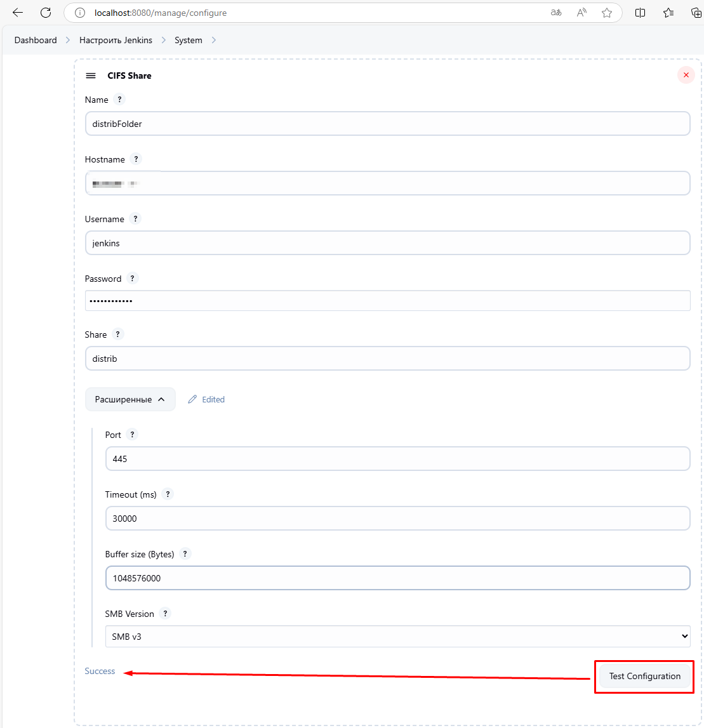Click the Port input field
Image resolution: width=704 pixels, height=728 pixels.
[397, 459]
